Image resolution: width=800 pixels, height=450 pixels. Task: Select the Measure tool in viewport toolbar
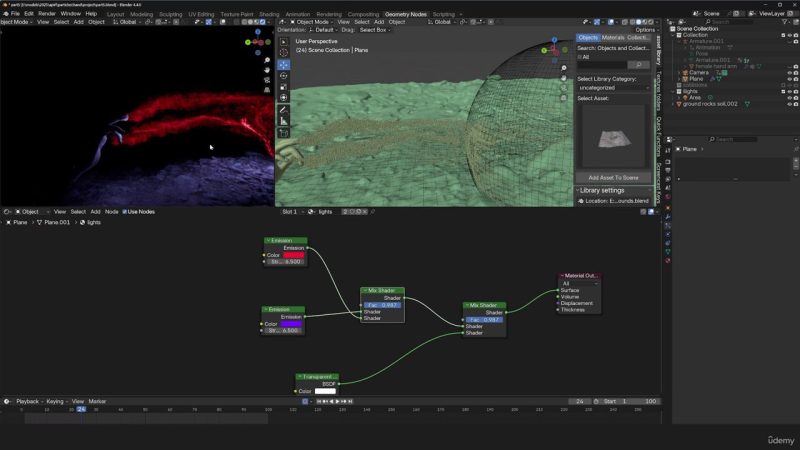click(284, 120)
